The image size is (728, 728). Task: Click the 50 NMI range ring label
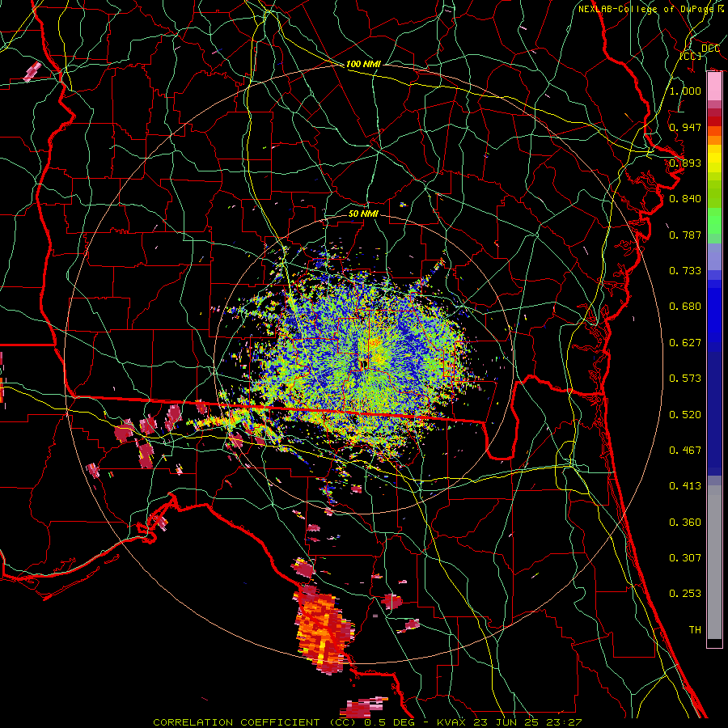pos(363,214)
